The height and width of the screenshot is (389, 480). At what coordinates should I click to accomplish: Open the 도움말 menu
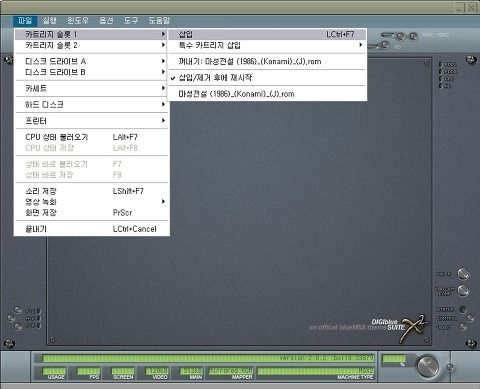[159, 21]
